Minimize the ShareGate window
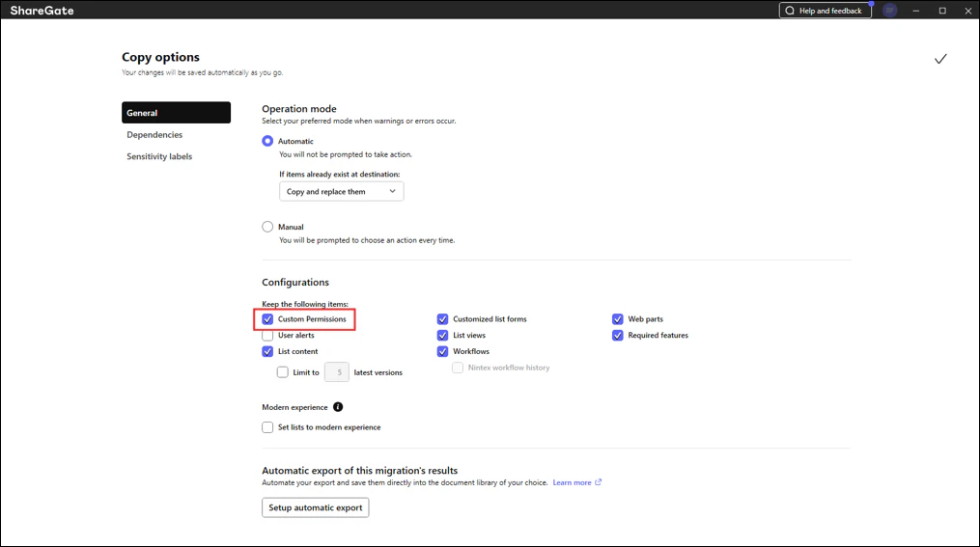 click(916, 11)
